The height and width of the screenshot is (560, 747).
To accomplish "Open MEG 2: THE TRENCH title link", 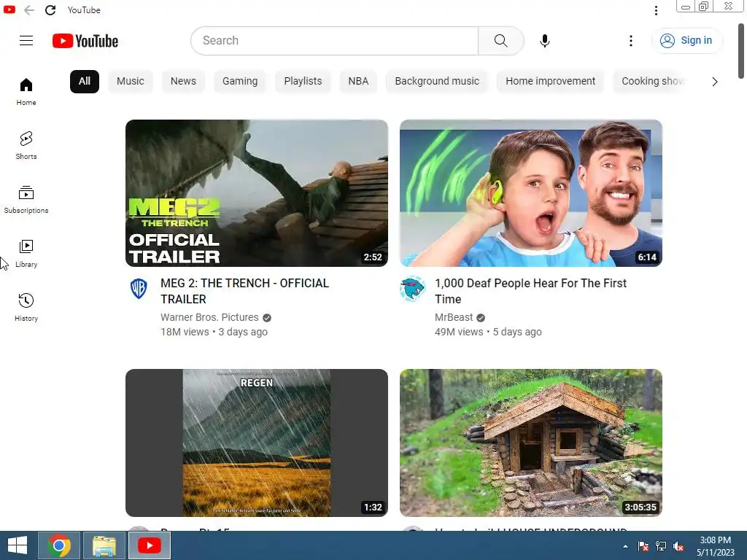I will pyautogui.click(x=245, y=291).
